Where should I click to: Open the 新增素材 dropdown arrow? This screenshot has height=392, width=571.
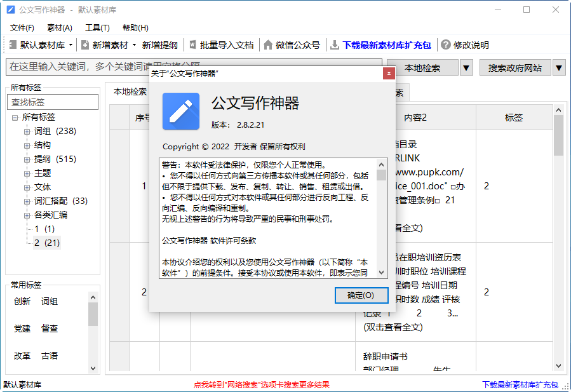(x=135, y=45)
